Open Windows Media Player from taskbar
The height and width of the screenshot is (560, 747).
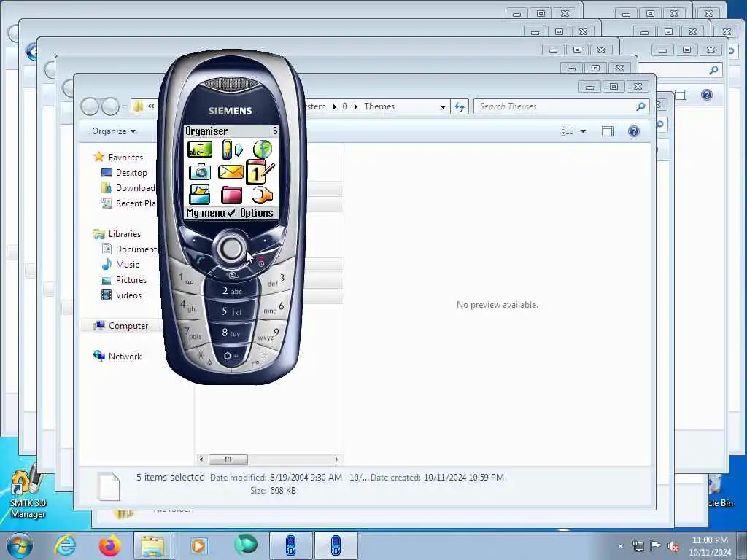coord(198,545)
